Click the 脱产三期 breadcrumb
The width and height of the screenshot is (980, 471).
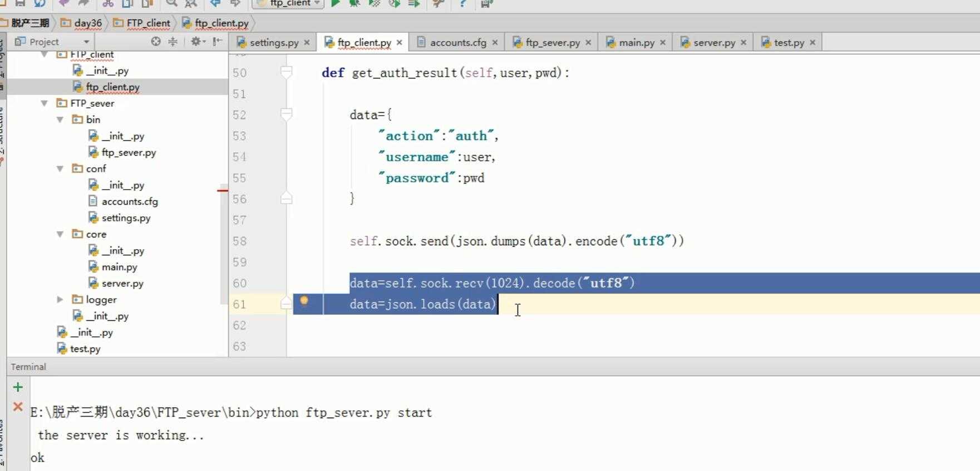(x=30, y=23)
